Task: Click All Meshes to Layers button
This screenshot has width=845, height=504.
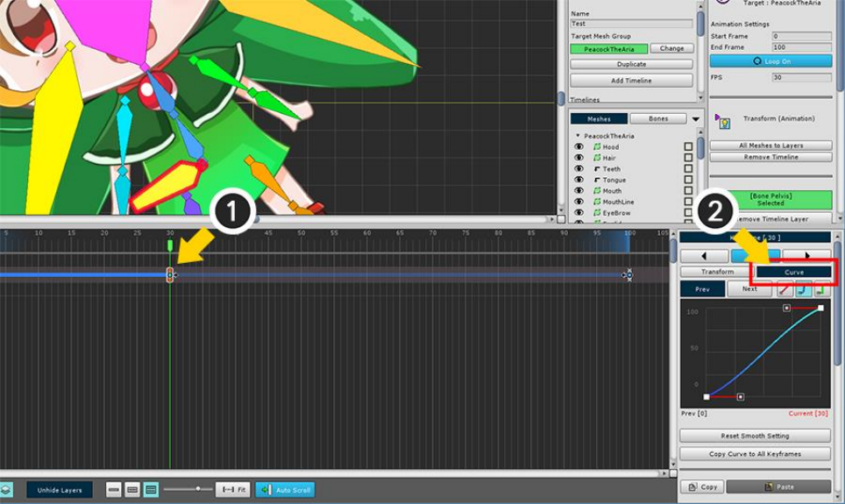Action: pyautogui.click(x=770, y=146)
